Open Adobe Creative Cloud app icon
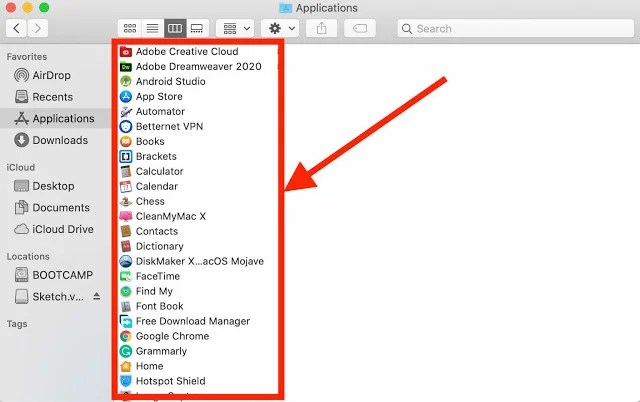The height and width of the screenshot is (402, 640). 126,52
